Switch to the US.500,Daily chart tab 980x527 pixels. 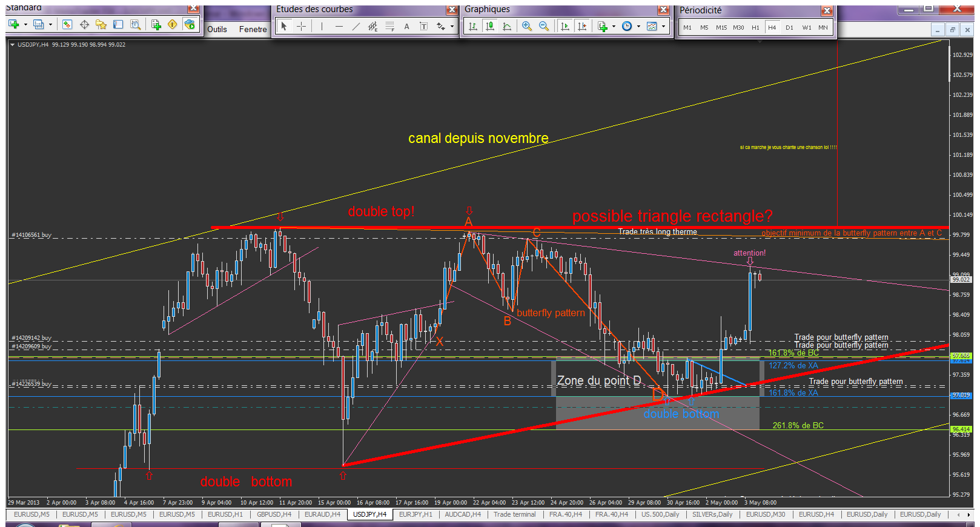(660, 514)
